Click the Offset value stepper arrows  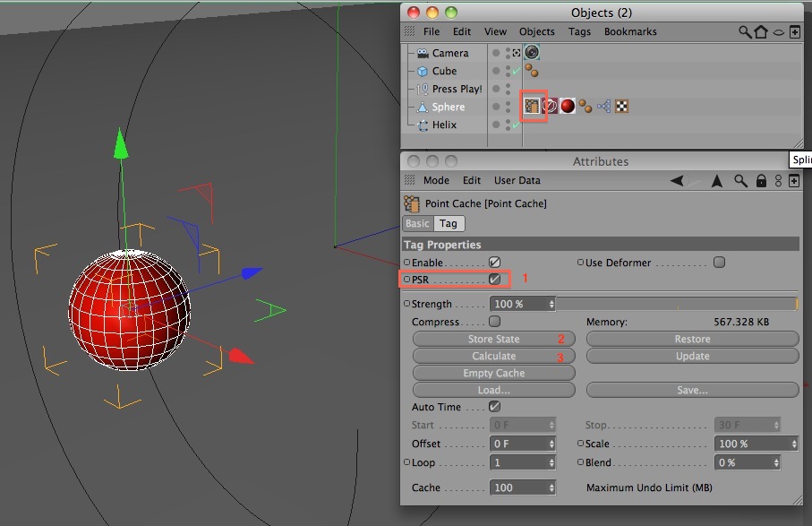tap(551, 444)
